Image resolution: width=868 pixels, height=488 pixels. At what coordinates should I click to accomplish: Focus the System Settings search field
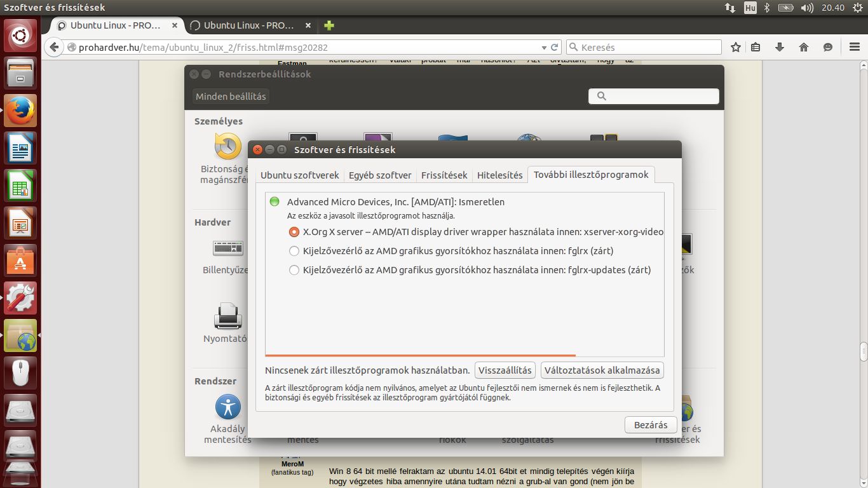point(654,96)
